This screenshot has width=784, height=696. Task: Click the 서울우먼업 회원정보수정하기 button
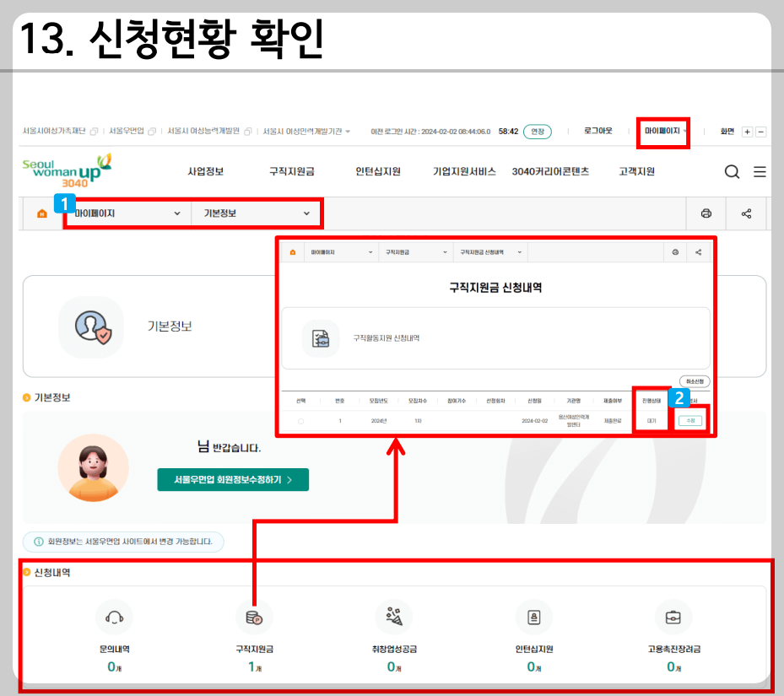(x=232, y=478)
